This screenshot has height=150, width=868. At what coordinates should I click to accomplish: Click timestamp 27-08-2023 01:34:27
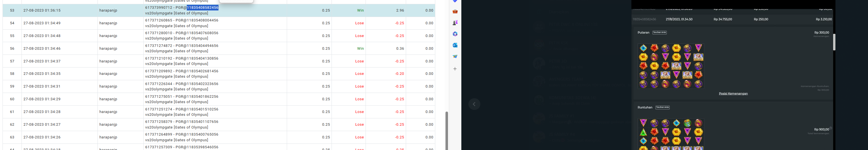42,125
